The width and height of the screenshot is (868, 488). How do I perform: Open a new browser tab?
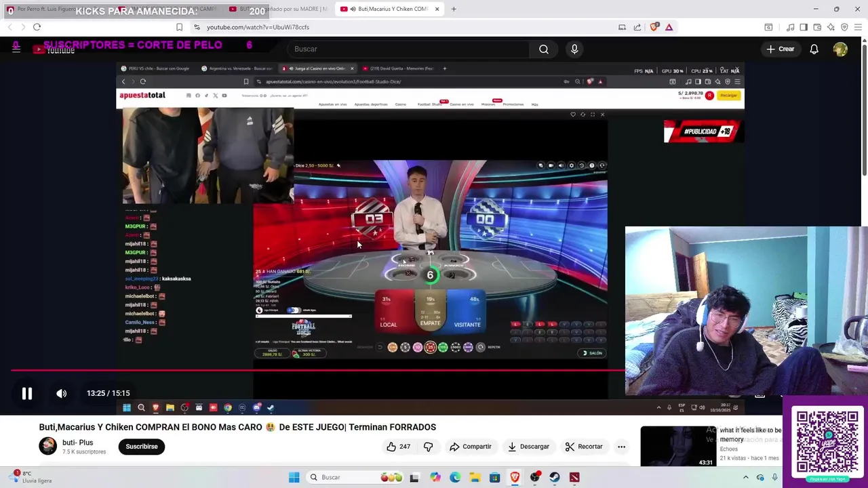tap(454, 9)
